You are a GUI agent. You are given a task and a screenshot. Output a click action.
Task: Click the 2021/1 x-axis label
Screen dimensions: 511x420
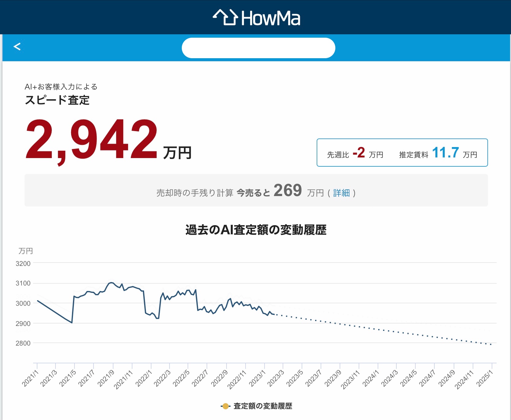click(x=30, y=378)
